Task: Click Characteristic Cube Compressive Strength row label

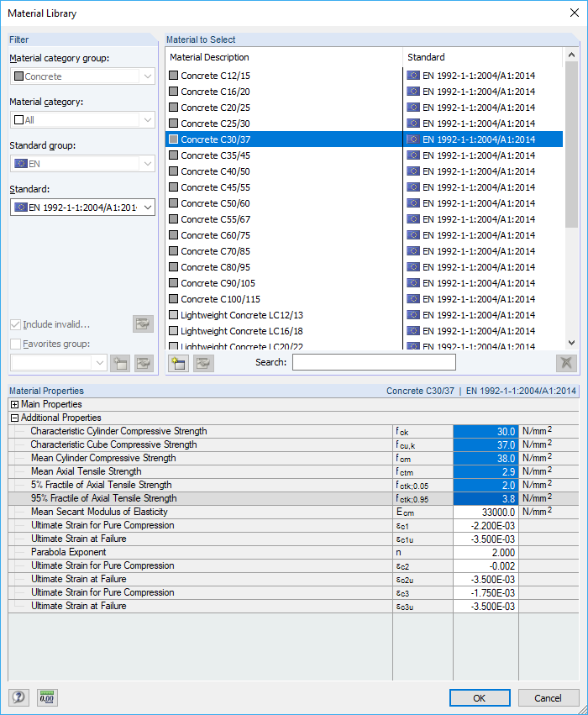Action: click(x=113, y=444)
